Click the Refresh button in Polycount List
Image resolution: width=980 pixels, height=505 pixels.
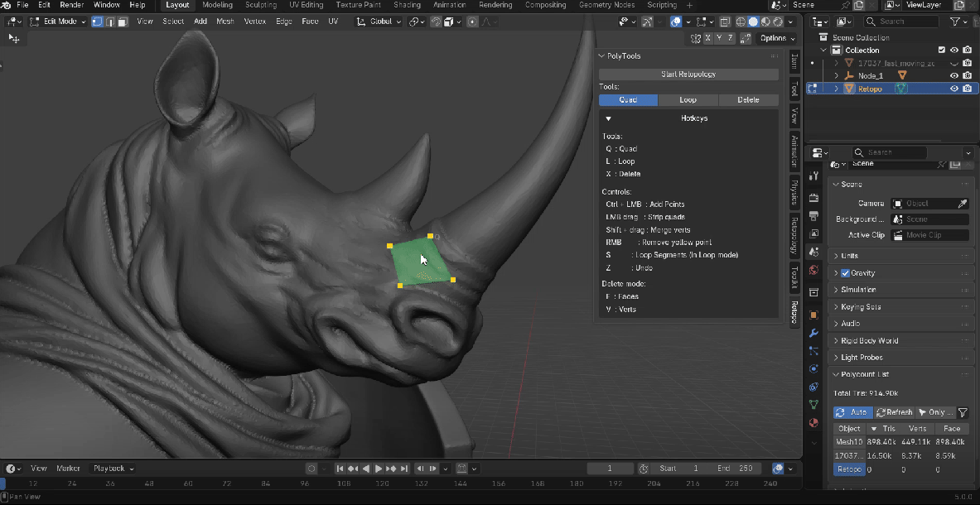tap(894, 412)
